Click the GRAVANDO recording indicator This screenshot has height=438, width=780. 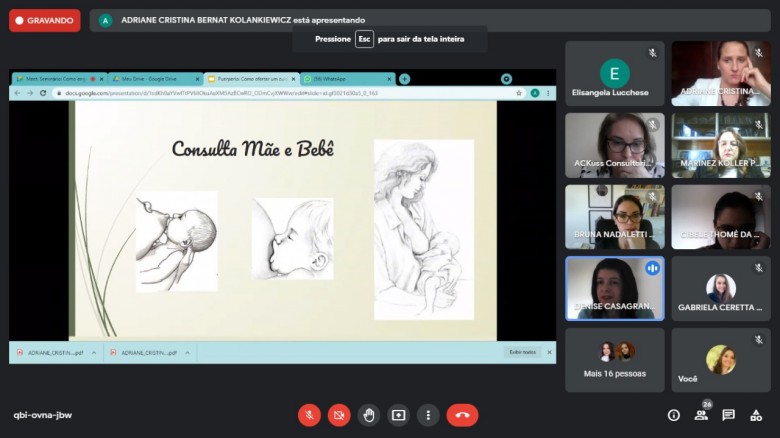pos(45,20)
